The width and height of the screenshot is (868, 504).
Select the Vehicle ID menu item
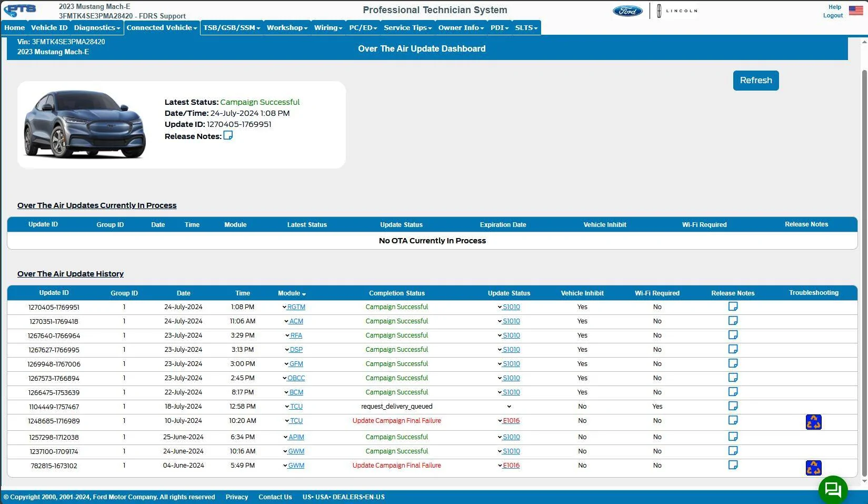click(x=49, y=28)
